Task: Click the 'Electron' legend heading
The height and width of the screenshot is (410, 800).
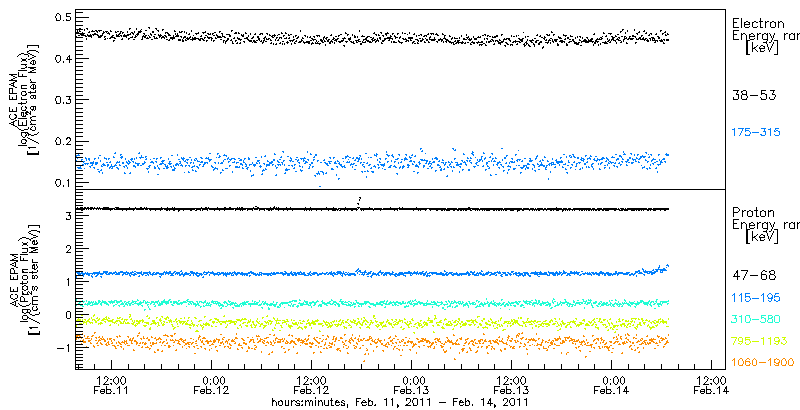Action: (758, 23)
